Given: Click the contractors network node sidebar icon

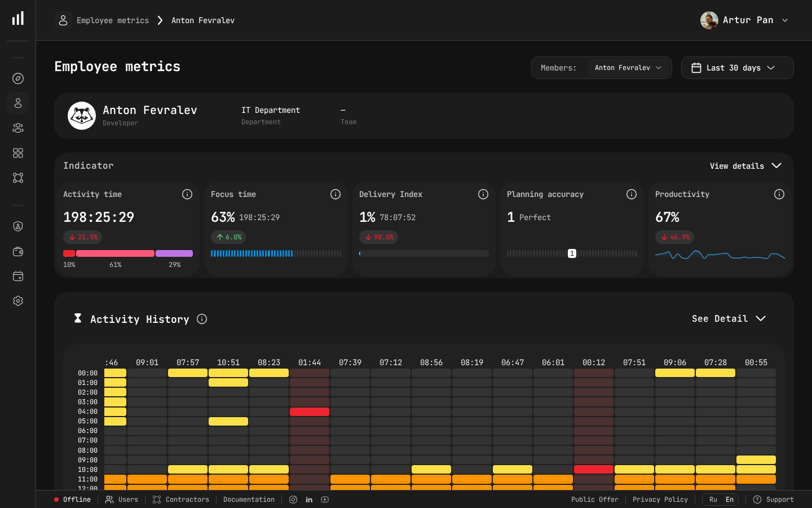Looking at the screenshot, I should (x=17, y=178).
